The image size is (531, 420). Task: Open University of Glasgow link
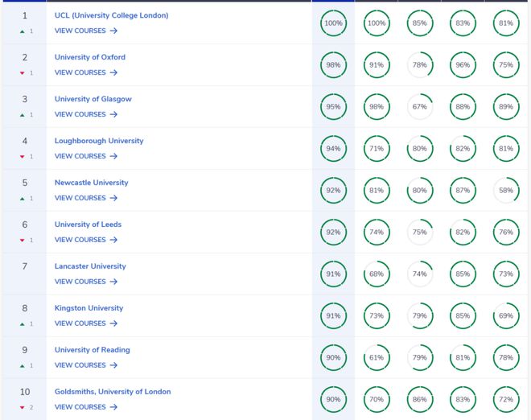pos(93,99)
